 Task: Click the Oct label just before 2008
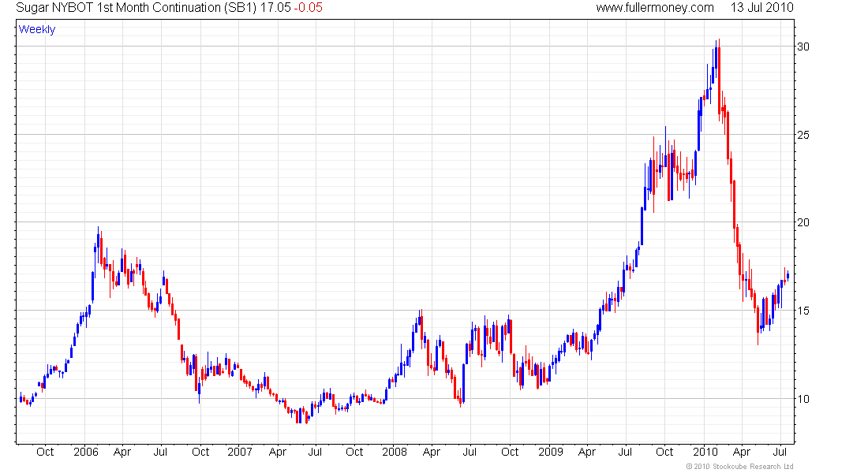click(354, 452)
